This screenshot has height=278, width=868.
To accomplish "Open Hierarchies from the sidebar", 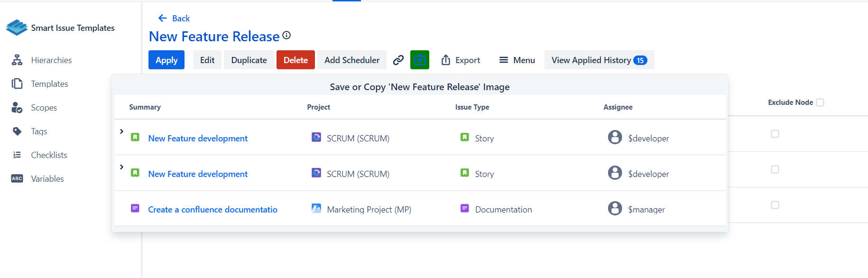I will [51, 60].
